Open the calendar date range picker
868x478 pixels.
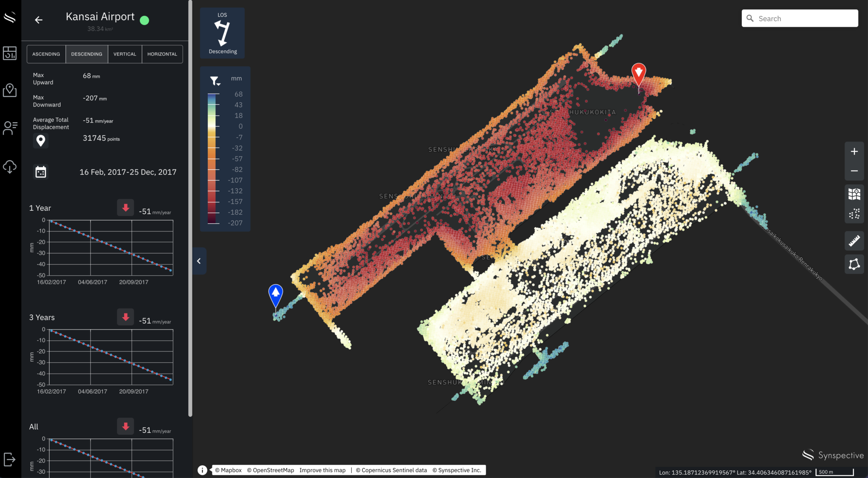click(x=41, y=172)
